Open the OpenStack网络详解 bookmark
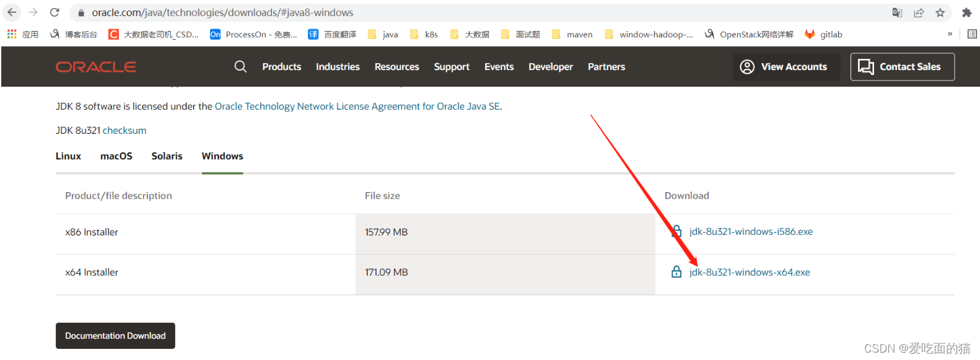This screenshot has width=980, height=360. (x=749, y=34)
